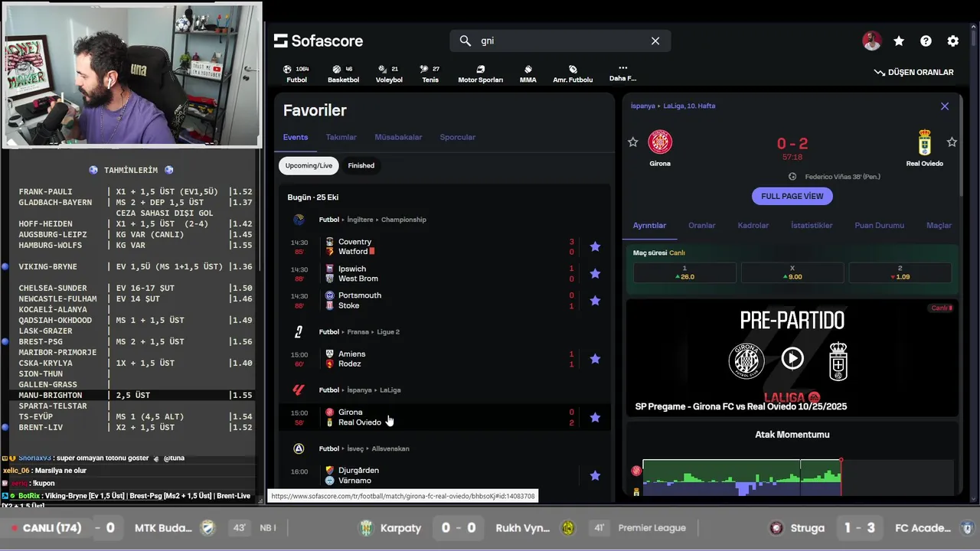Play the SP Pregame video
The image size is (980, 551).
point(792,358)
